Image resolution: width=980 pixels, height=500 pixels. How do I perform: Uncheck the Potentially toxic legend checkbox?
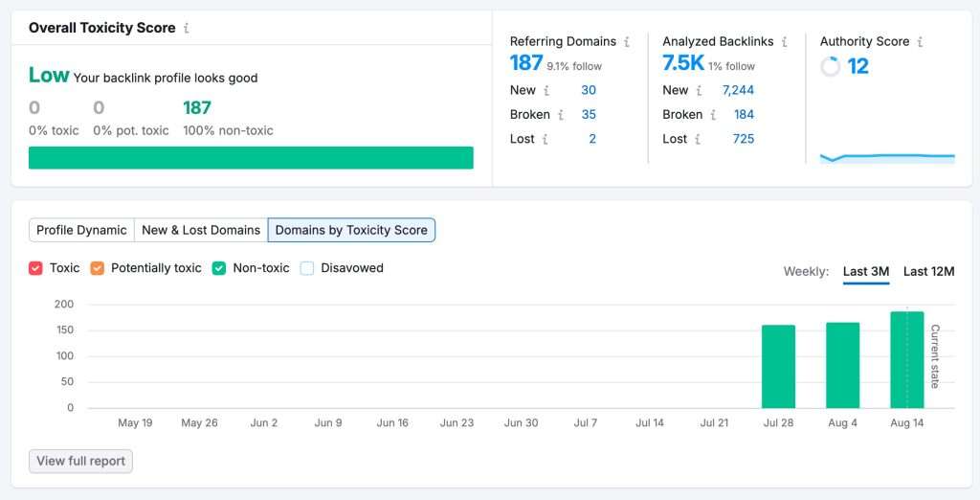(x=97, y=268)
